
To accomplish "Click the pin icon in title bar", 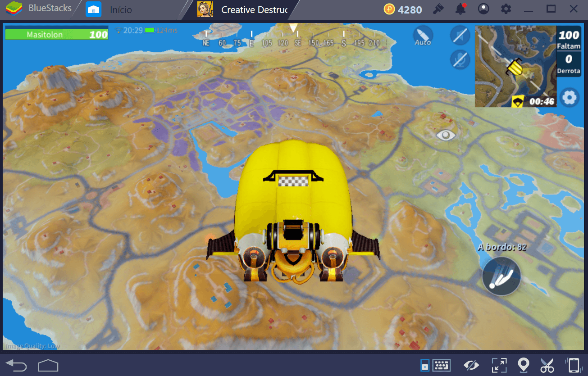I will click(x=438, y=9).
